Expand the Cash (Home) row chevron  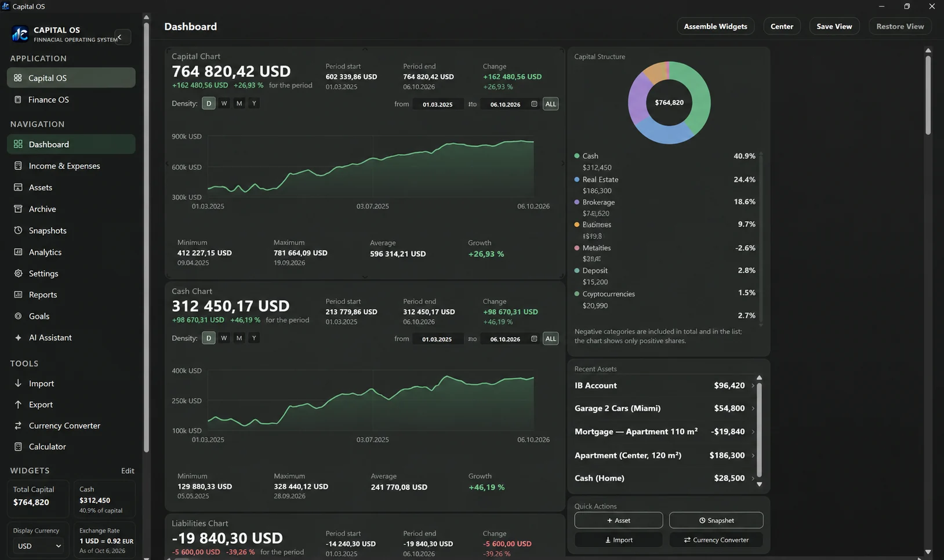753,478
